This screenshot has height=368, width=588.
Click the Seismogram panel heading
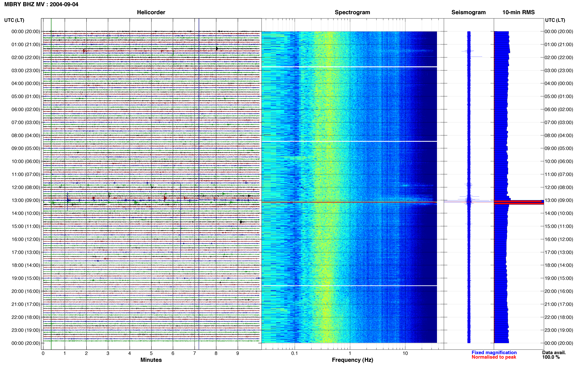click(x=468, y=12)
